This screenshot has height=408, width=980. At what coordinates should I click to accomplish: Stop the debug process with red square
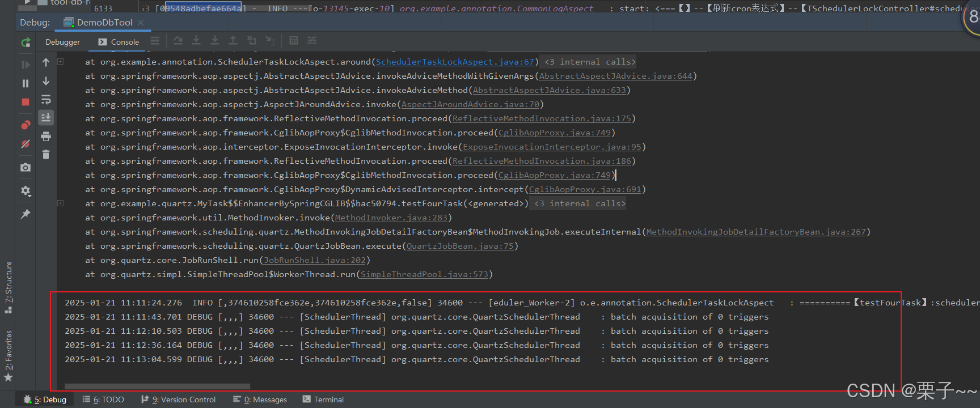[26, 102]
